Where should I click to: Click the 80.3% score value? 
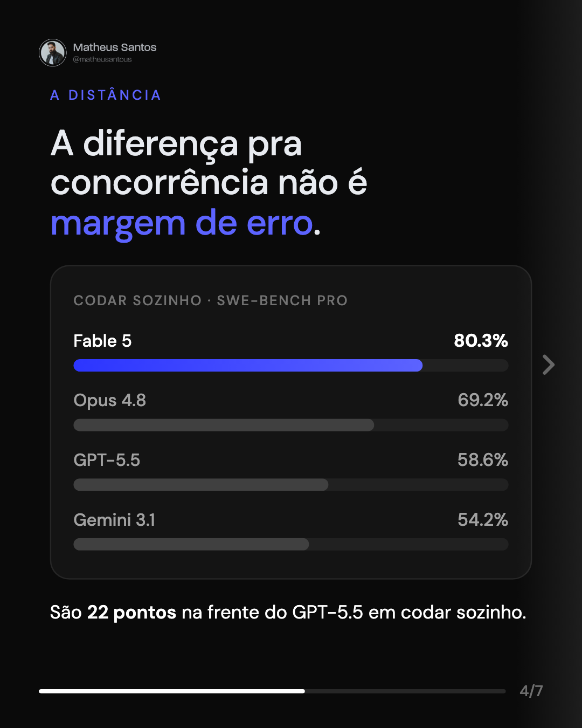(481, 341)
